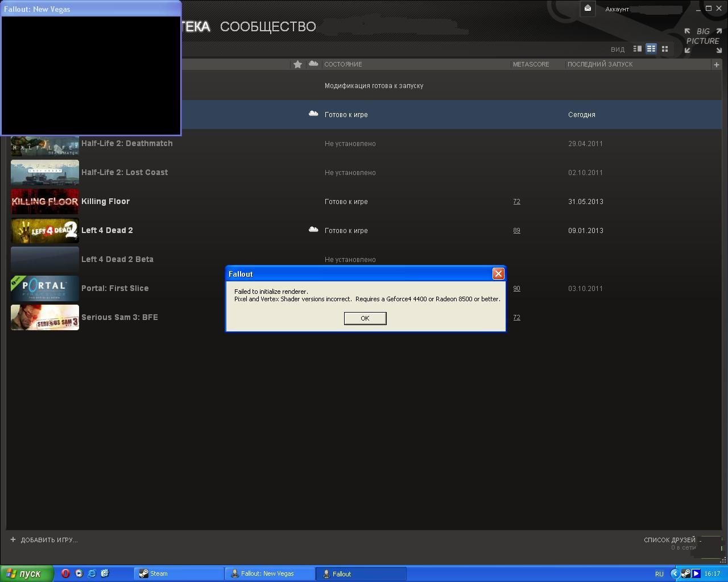Viewport: 728px width, 582px height.
Task: Click Portal: First Slice thumbnail
Action: tap(45, 288)
